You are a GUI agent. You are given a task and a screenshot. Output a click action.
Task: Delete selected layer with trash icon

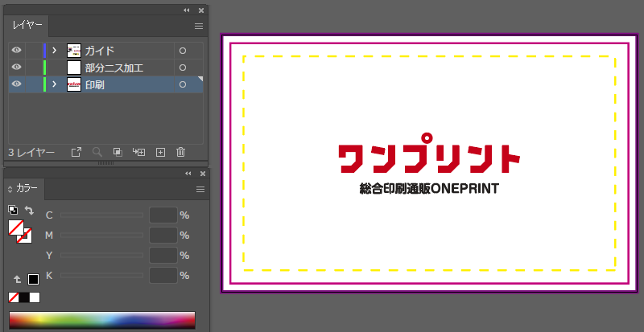pyautogui.click(x=181, y=152)
